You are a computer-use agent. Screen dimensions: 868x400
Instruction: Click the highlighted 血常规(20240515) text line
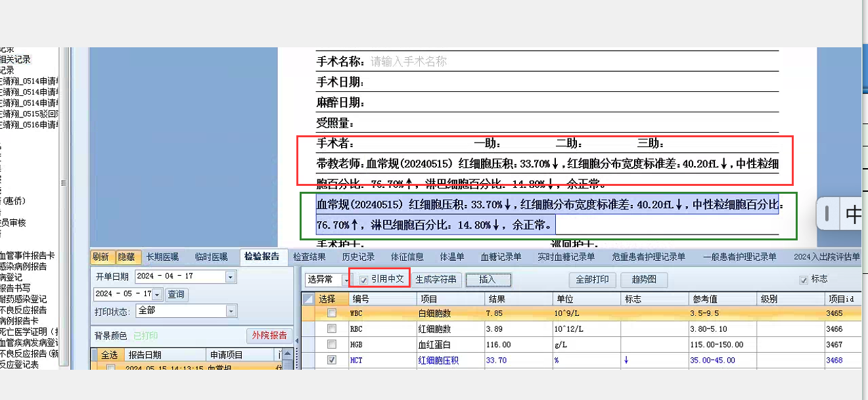(548, 205)
